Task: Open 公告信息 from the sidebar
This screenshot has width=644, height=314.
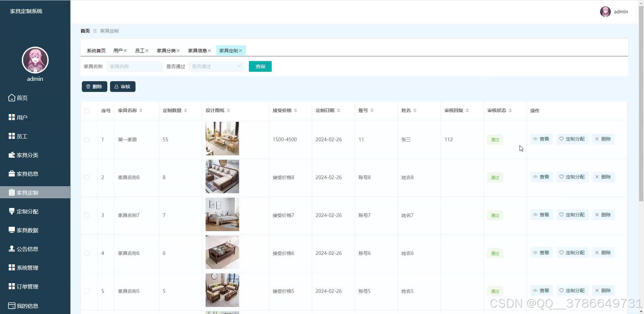Action: (28, 249)
